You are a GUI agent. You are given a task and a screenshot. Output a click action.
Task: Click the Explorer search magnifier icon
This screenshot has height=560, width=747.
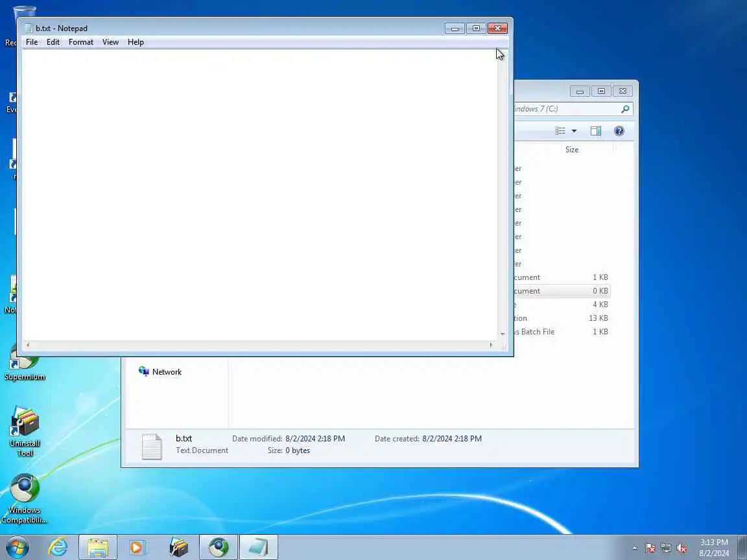click(x=625, y=109)
